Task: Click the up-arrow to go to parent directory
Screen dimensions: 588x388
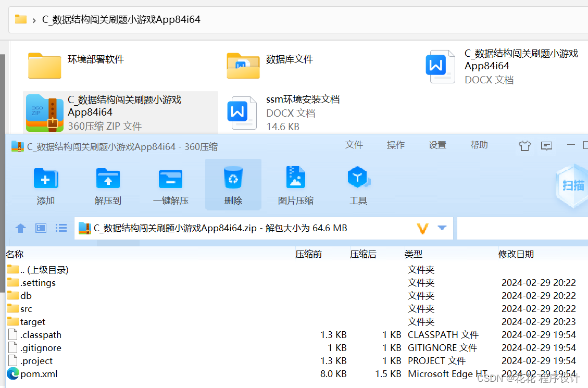Action: [x=20, y=228]
